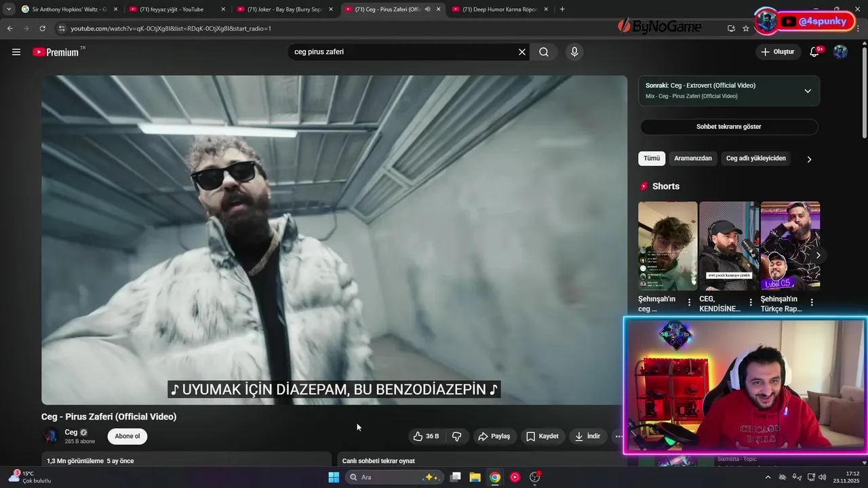
Task: Share the video with Paylaş
Action: pos(494,436)
